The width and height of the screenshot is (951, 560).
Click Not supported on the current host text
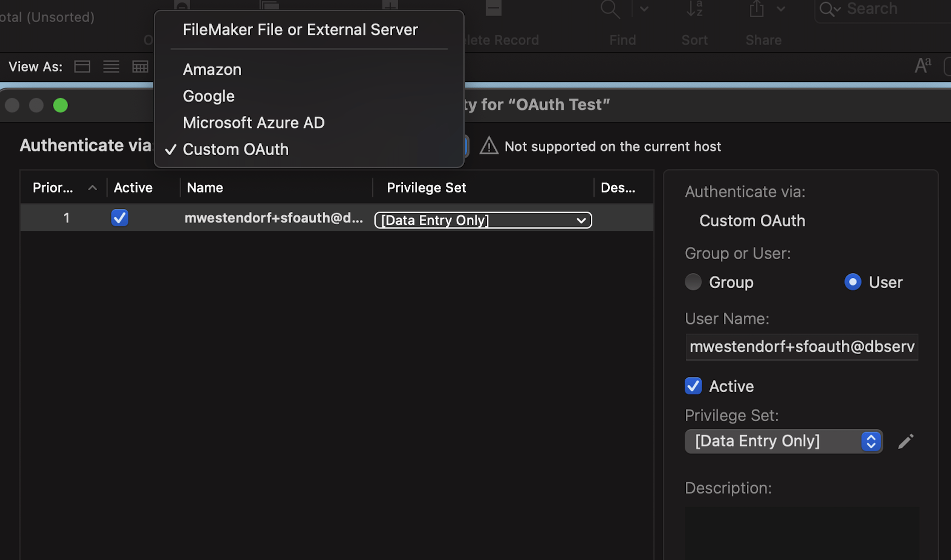[613, 146]
